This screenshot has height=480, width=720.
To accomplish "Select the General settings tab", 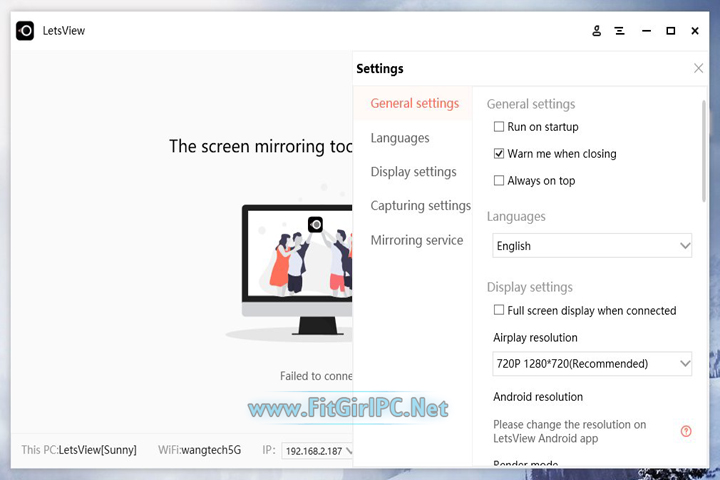I will (414, 103).
